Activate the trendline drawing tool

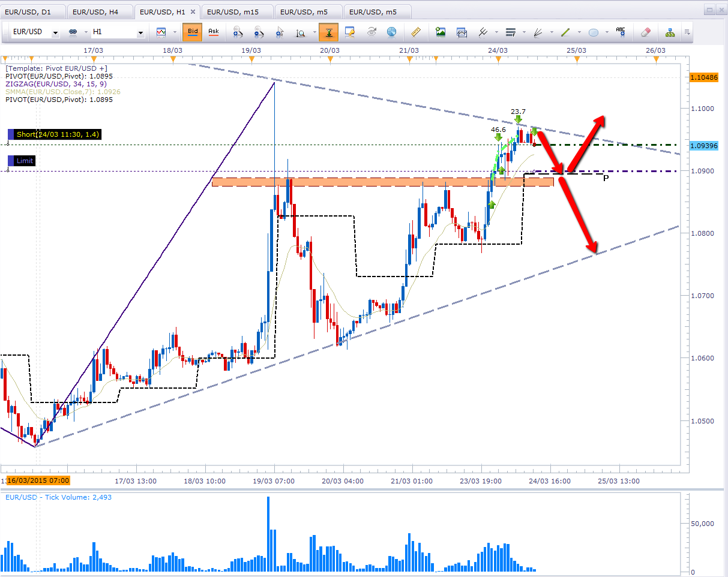tap(565, 31)
